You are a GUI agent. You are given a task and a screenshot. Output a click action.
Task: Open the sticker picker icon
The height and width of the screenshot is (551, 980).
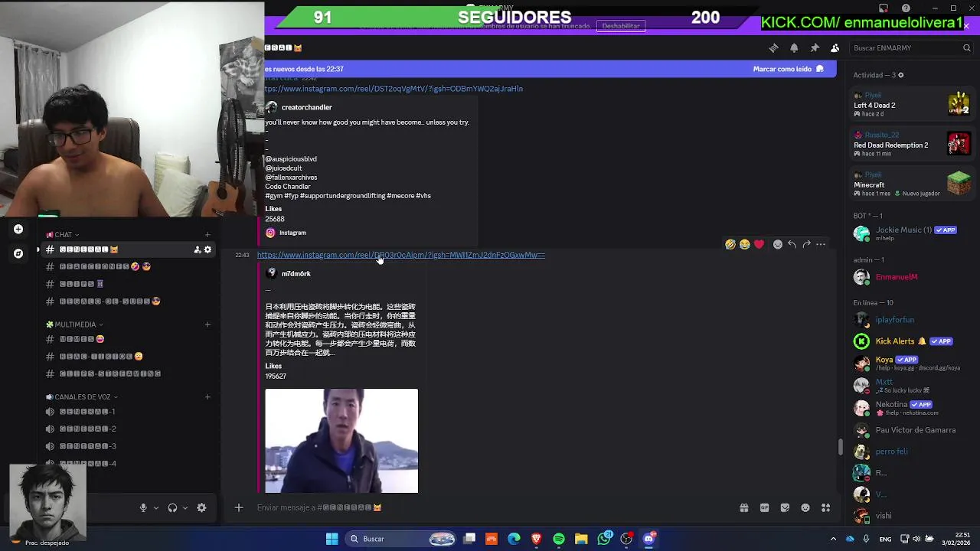point(785,507)
